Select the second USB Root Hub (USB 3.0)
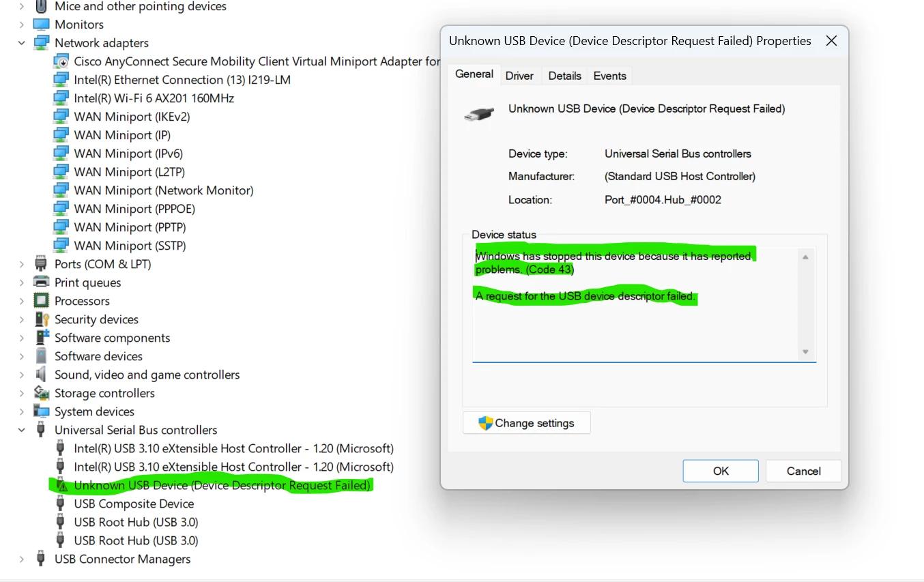The width and height of the screenshot is (924, 582). [136, 540]
